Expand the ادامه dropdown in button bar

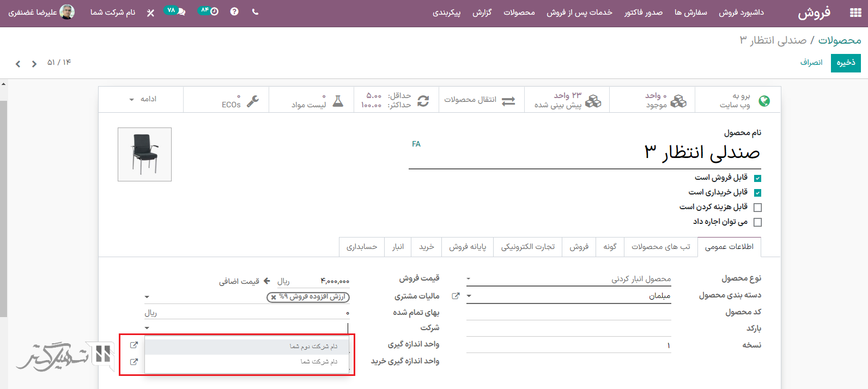tap(143, 99)
